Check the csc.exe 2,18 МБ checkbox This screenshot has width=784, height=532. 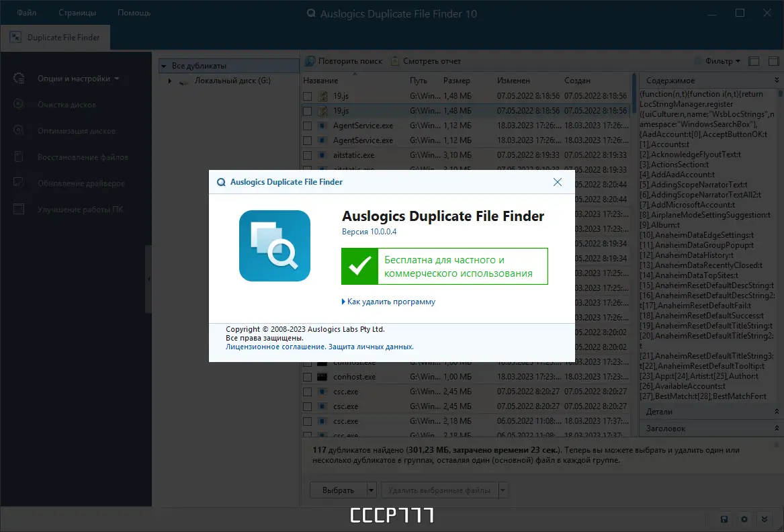[308, 421]
